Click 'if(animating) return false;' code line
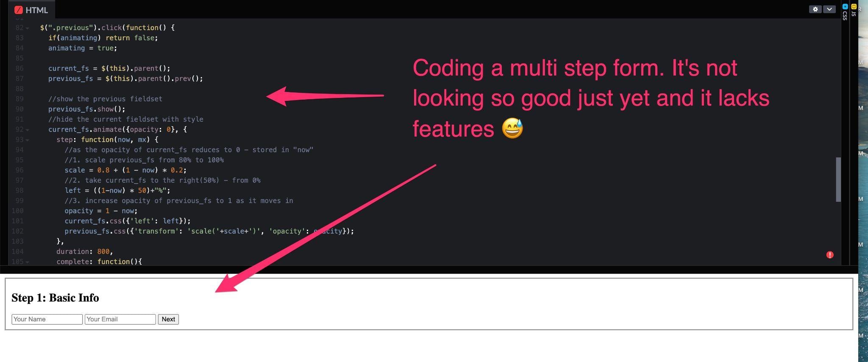The height and width of the screenshot is (362, 868). 103,38
